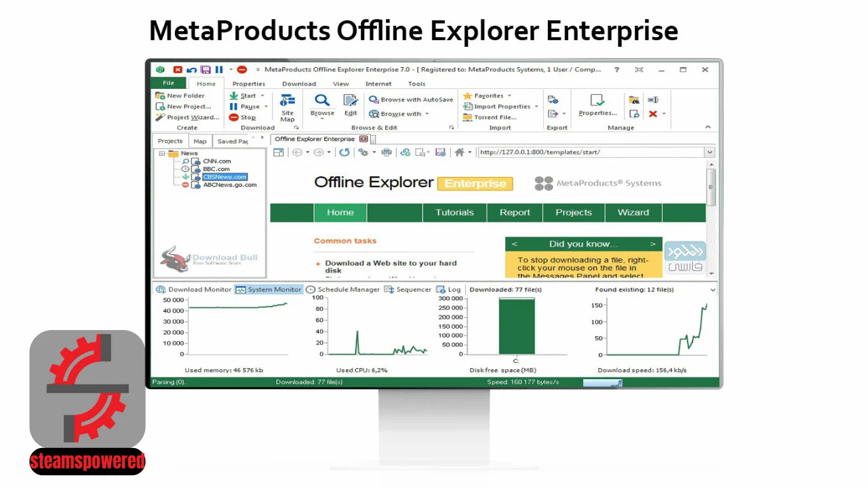Click the undo arrow in title bar
Viewport: 868px width, 488px height.
pyautogui.click(x=192, y=70)
